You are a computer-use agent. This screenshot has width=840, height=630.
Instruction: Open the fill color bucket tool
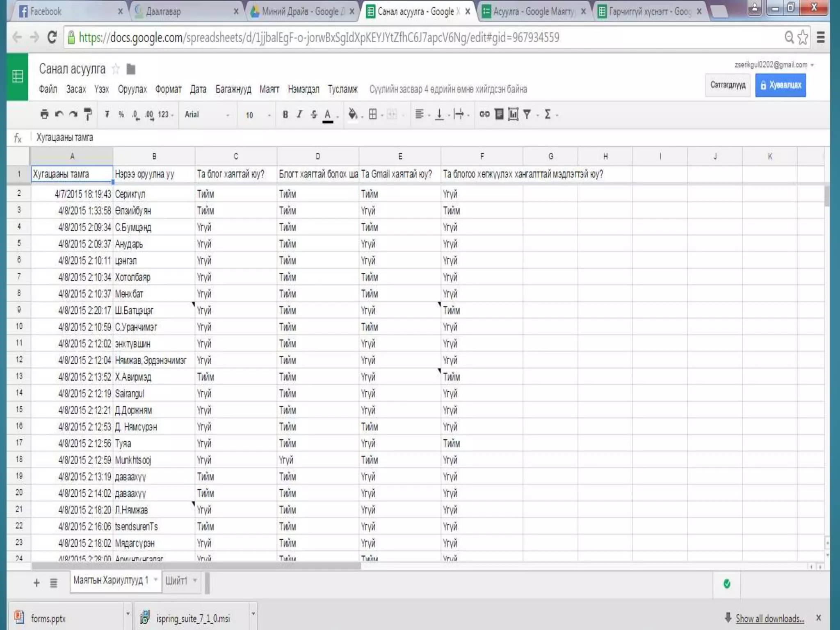353,114
